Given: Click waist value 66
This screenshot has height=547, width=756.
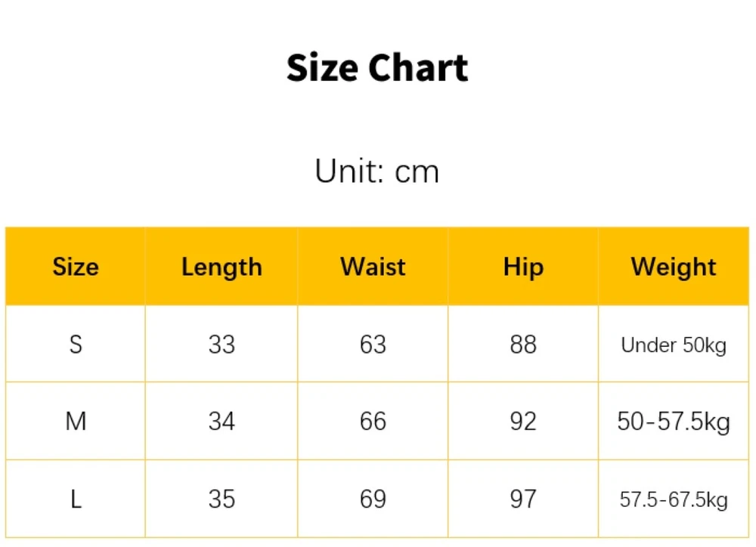Looking at the screenshot, I should tap(373, 421).
